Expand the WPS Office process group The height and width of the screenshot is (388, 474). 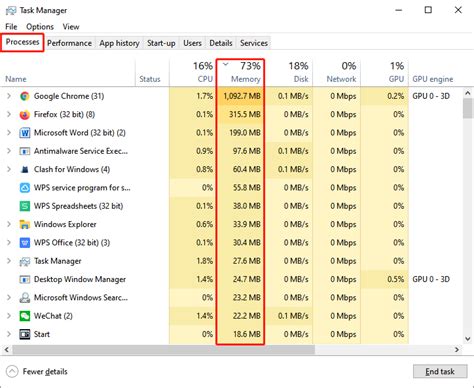[9, 243]
